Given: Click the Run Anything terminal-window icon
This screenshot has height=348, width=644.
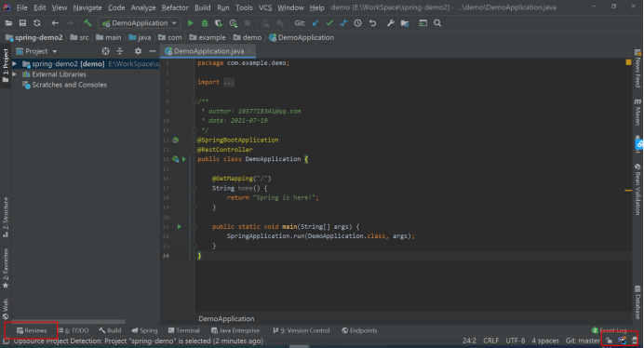Looking at the screenshot, I should (423, 23).
